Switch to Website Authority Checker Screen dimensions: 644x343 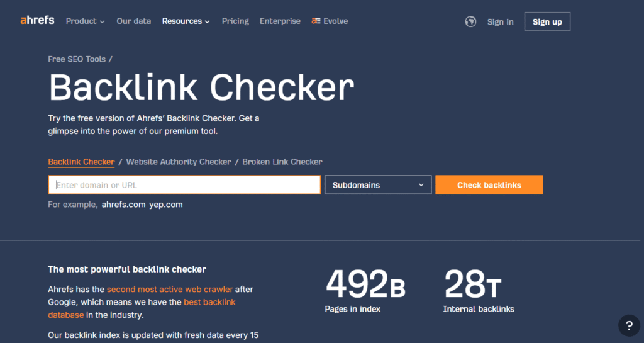pos(179,162)
